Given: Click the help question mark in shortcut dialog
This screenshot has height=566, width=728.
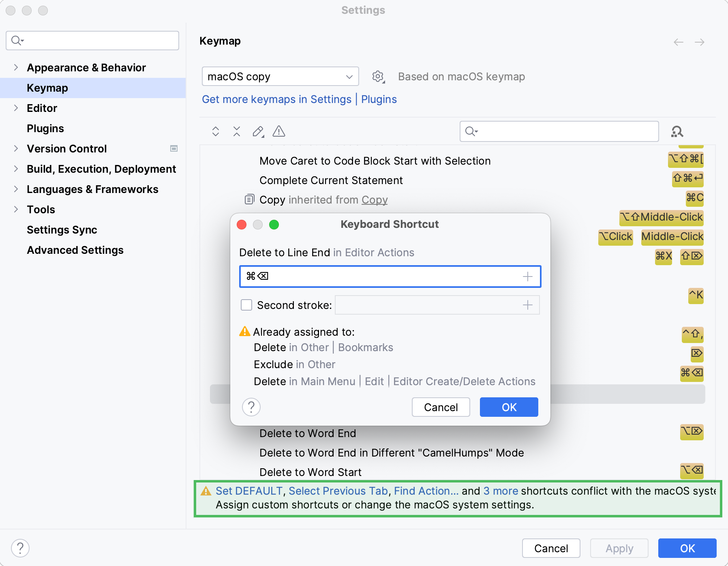Looking at the screenshot, I should (x=251, y=407).
